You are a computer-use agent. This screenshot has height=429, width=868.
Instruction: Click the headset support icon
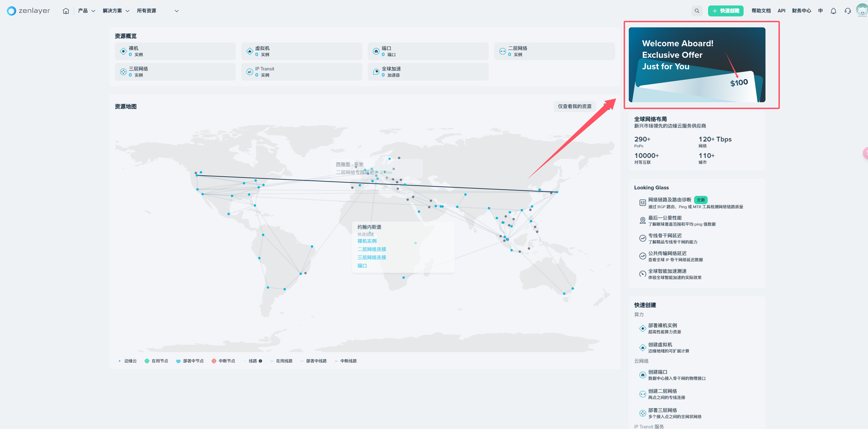pos(848,11)
